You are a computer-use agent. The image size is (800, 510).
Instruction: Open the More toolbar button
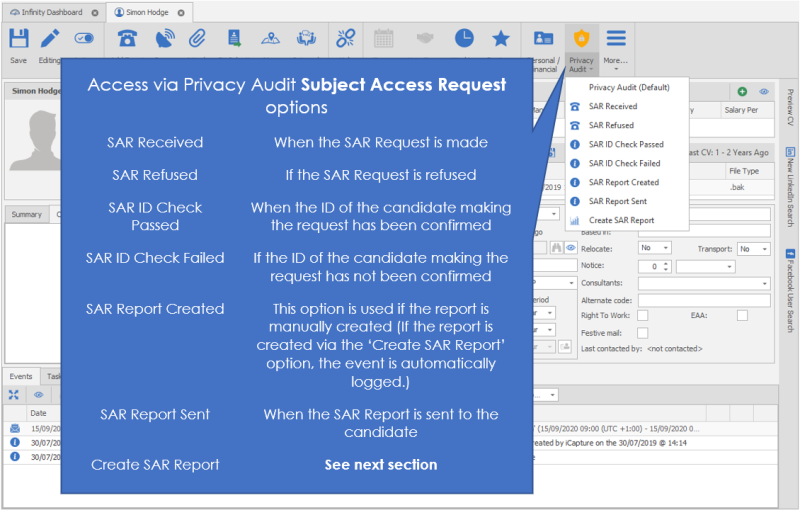[x=616, y=46]
